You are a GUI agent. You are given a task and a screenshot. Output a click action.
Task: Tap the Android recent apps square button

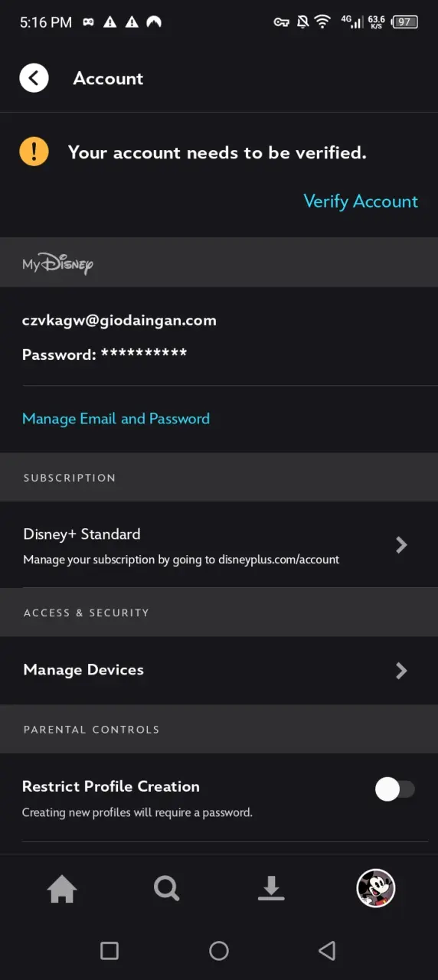pos(109,951)
